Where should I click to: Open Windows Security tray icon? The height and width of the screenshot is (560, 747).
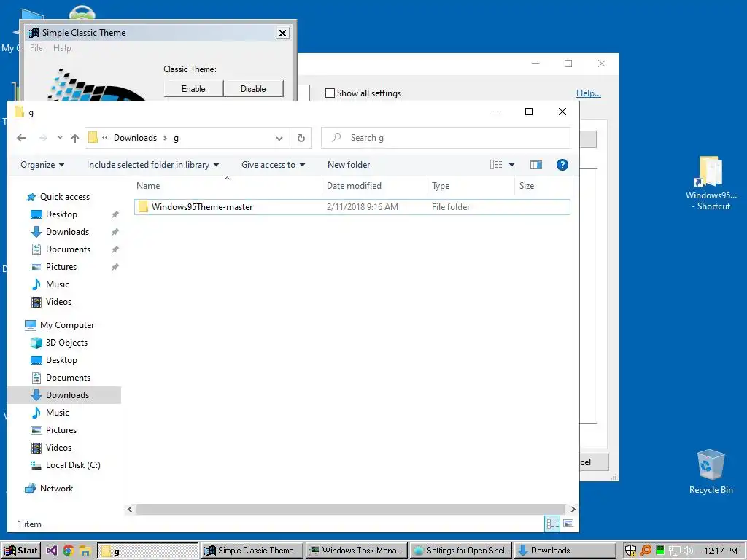click(630, 551)
